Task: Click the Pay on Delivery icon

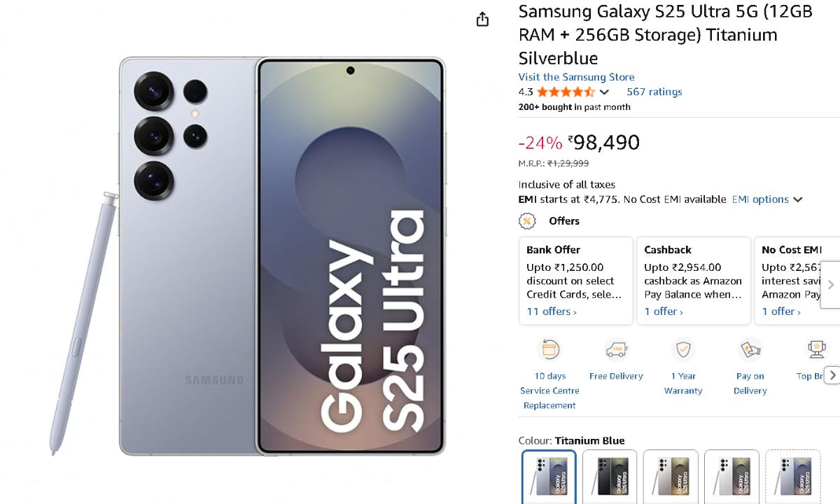Action: click(x=750, y=349)
